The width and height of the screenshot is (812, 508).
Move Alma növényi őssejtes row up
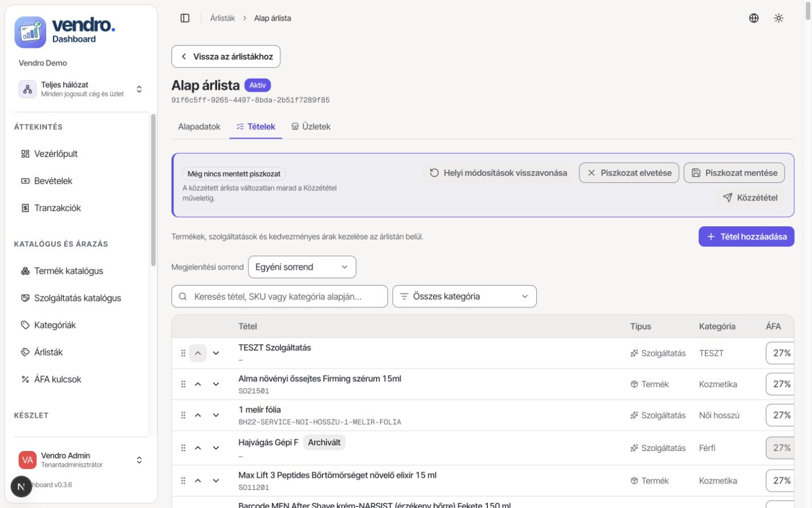pyautogui.click(x=198, y=384)
